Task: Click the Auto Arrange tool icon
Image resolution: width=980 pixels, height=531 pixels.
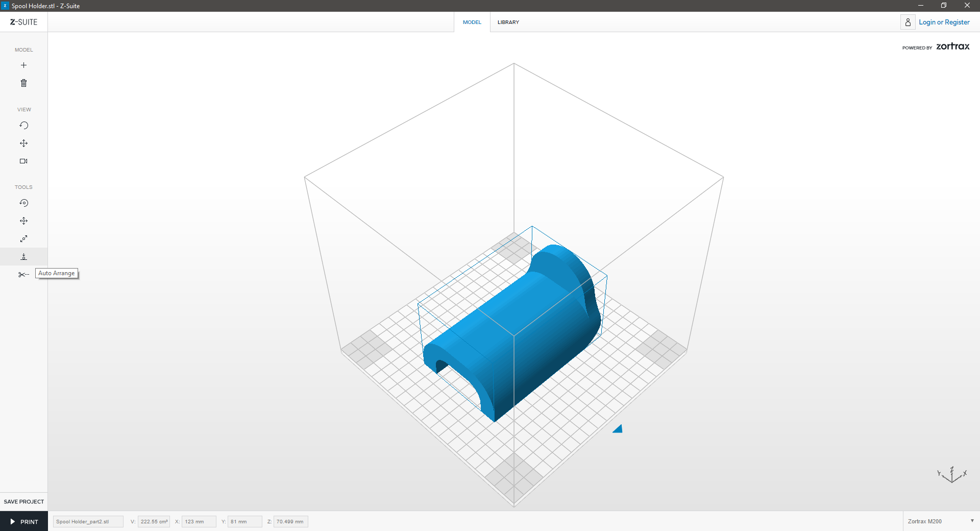Action: 23,257
